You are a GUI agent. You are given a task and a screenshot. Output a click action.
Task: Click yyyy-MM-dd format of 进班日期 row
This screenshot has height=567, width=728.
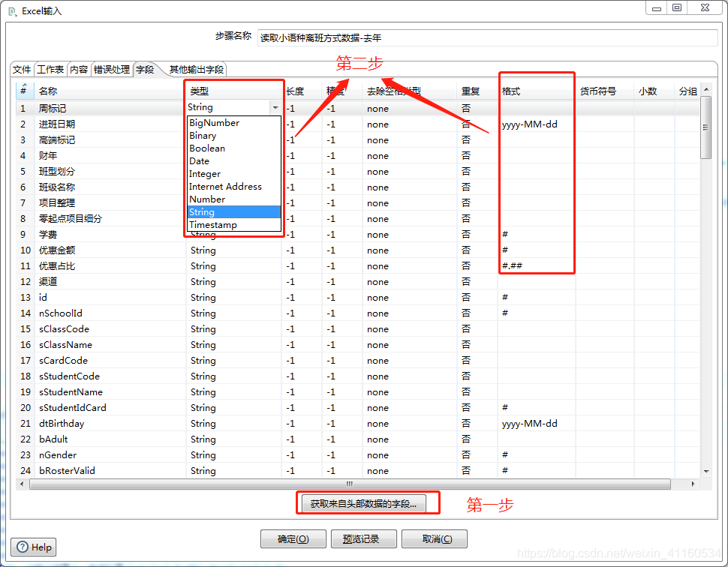(537, 124)
